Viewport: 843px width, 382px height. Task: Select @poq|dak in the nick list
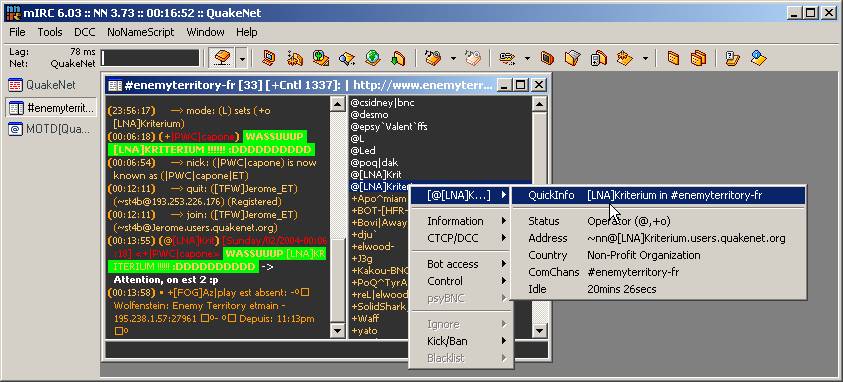point(374,162)
